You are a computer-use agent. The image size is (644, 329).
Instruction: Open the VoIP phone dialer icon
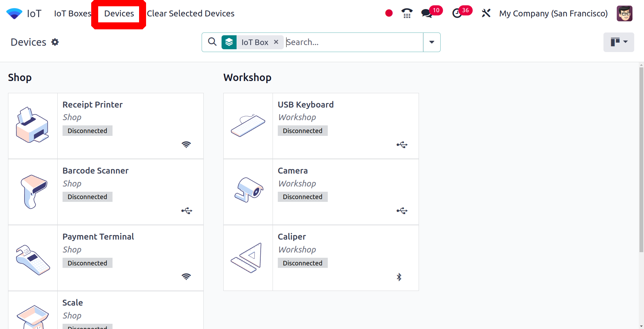click(x=407, y=13)
